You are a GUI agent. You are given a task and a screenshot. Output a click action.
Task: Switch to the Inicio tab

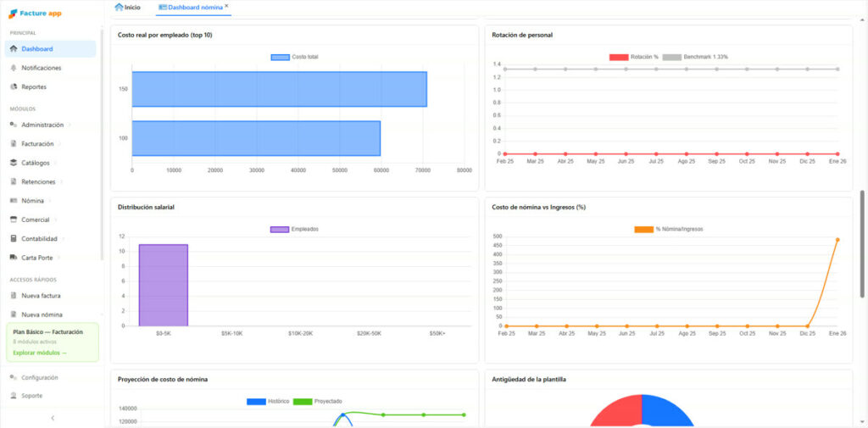pos(127,7)
